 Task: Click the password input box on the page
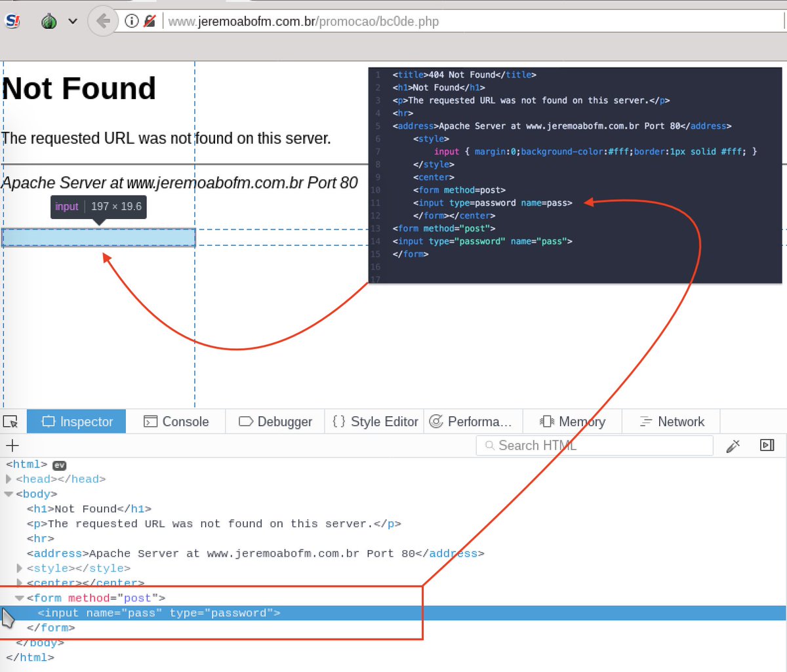(x=98, y=237)
